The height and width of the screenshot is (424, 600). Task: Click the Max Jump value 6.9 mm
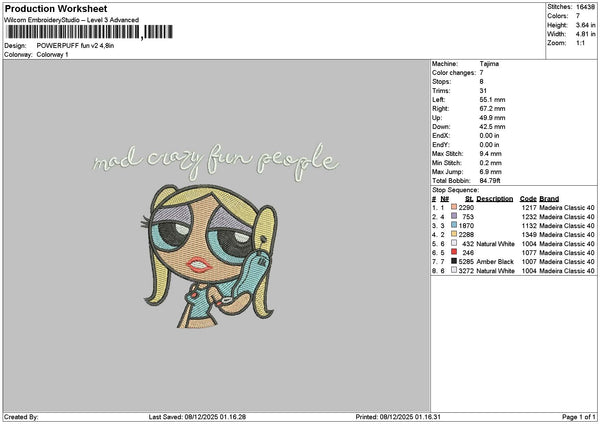click(x=491, y=172)
